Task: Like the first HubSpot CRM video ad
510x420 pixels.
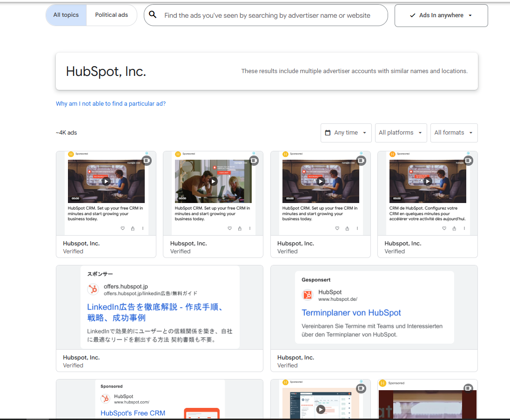Action: (x=122, y=228)
